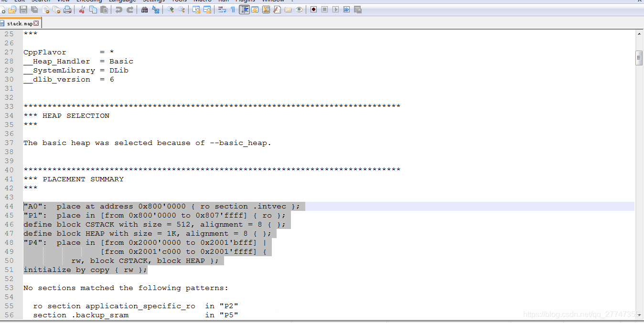Open the Macro menu
Viewport: 644px width, 323px height.
tap(202, 1)
